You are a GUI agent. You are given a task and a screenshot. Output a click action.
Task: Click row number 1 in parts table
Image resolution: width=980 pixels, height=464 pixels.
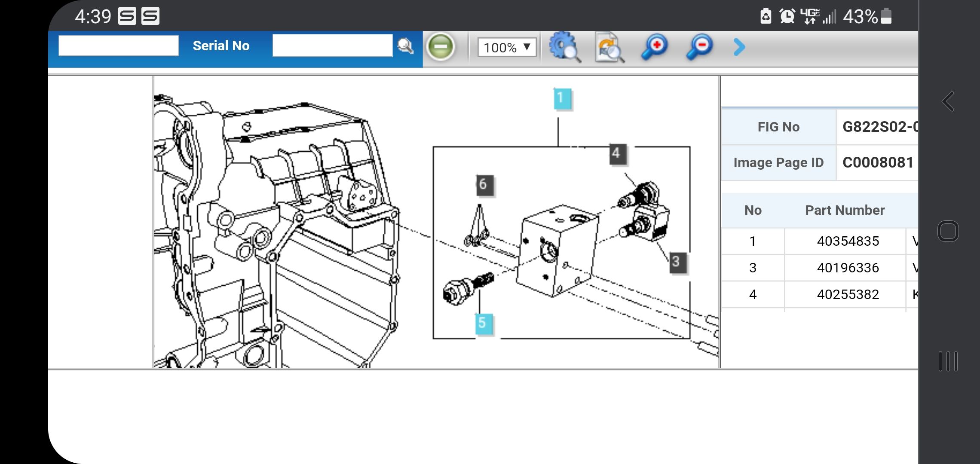coord(753,241)
